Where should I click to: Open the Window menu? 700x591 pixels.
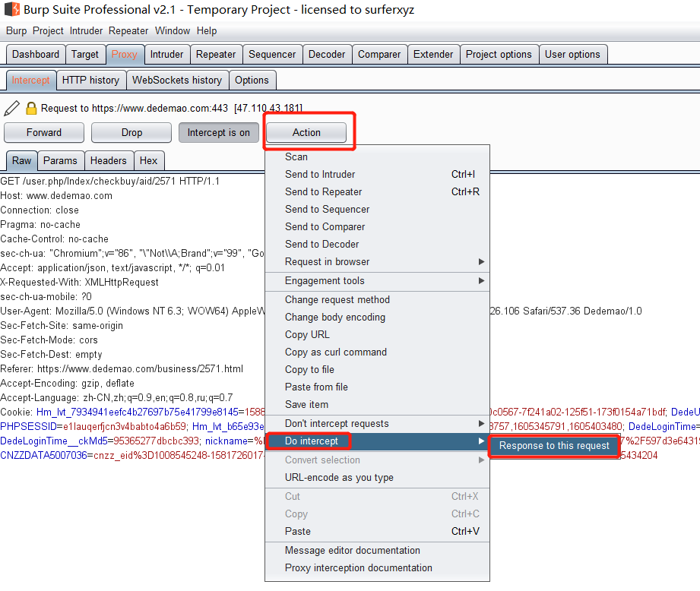pyautogui.click(x=173, y=31)
